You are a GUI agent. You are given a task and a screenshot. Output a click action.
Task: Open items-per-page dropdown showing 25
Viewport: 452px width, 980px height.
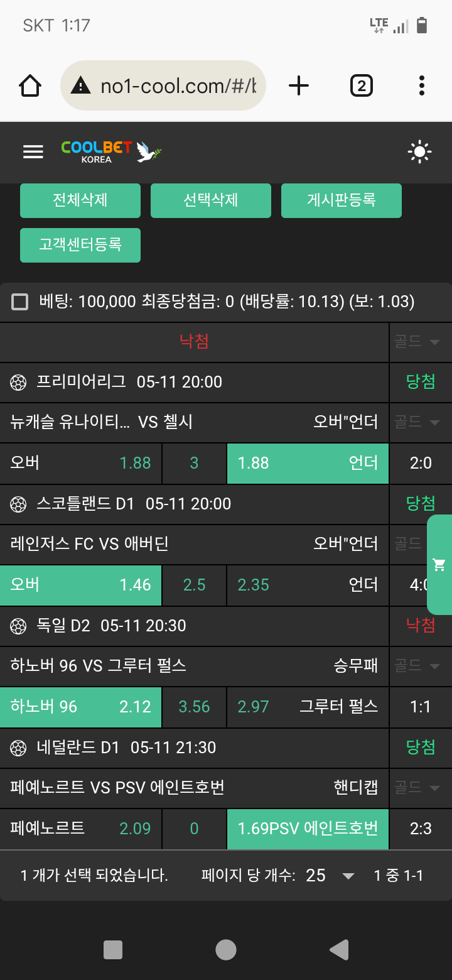coord(330,876)
